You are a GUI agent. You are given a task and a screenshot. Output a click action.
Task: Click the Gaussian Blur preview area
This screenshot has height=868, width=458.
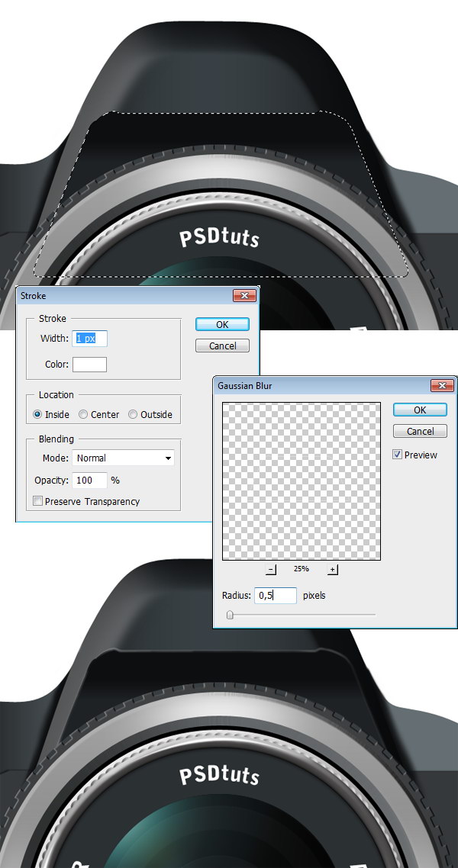[302, 481]
